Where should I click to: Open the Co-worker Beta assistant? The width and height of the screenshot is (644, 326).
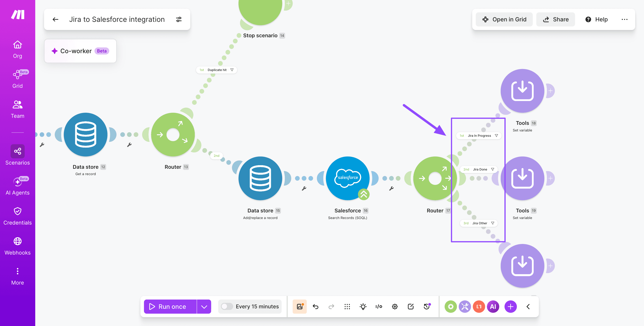click(x=80, y=51)
